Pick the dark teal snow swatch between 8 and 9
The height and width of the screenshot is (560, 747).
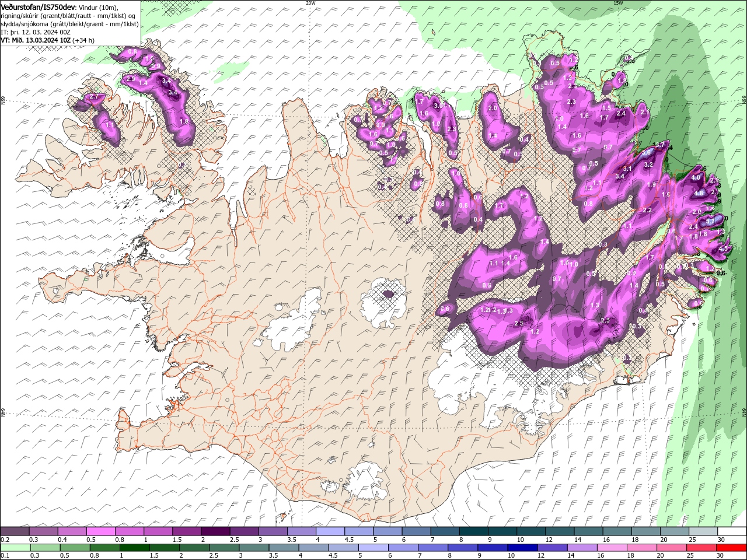pos(473,531)
